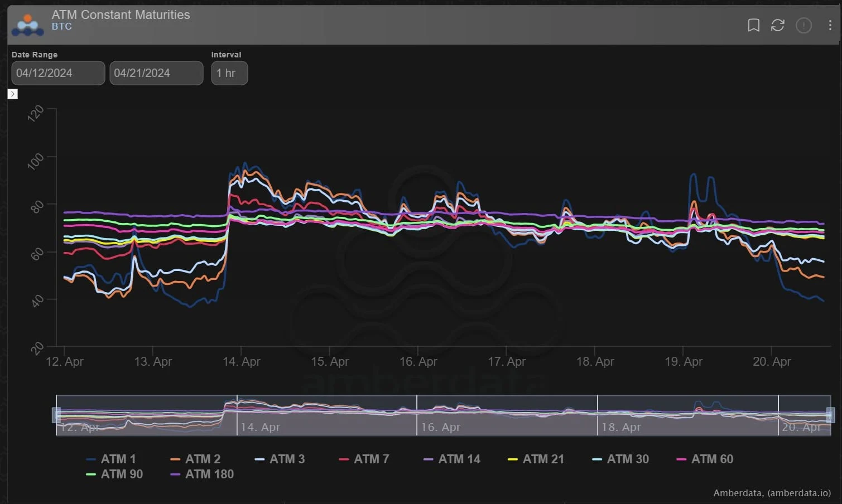Click the 18. Apr label in the navigator
Image resolution: width=842 pixels, height=504 pixels.
[x=621, y=427]
